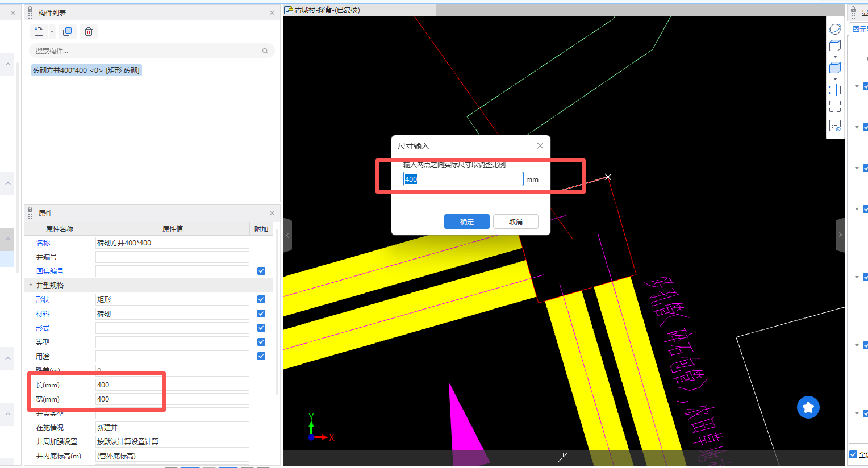The image size is (868, 468).
Task: Click the blue star floating button
Action: (808, 407)
